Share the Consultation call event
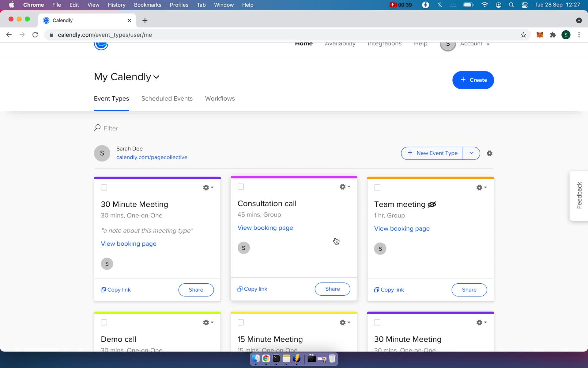Image resolution: width=588 pixels, height=368 pixels. pos(332,289)
